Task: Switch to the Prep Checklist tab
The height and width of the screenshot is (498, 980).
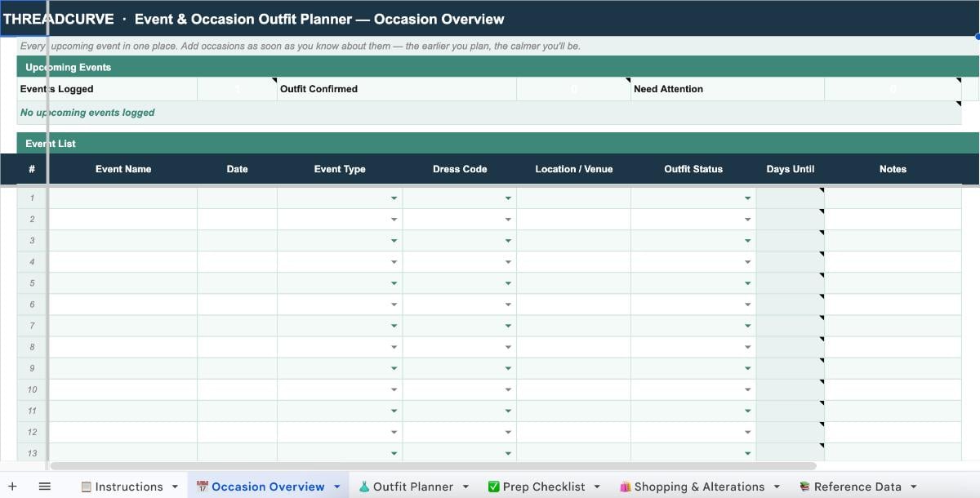Action: [544, 486]
